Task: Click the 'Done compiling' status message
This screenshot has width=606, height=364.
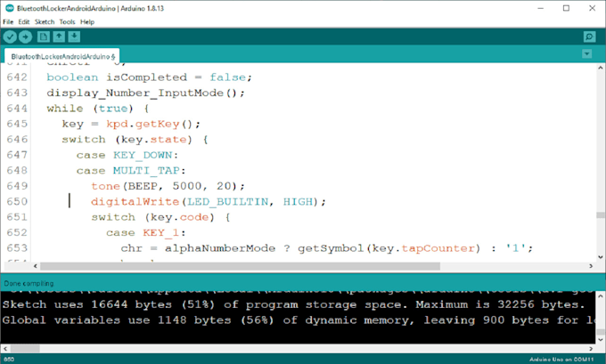Action: click(x=29, y=283)
